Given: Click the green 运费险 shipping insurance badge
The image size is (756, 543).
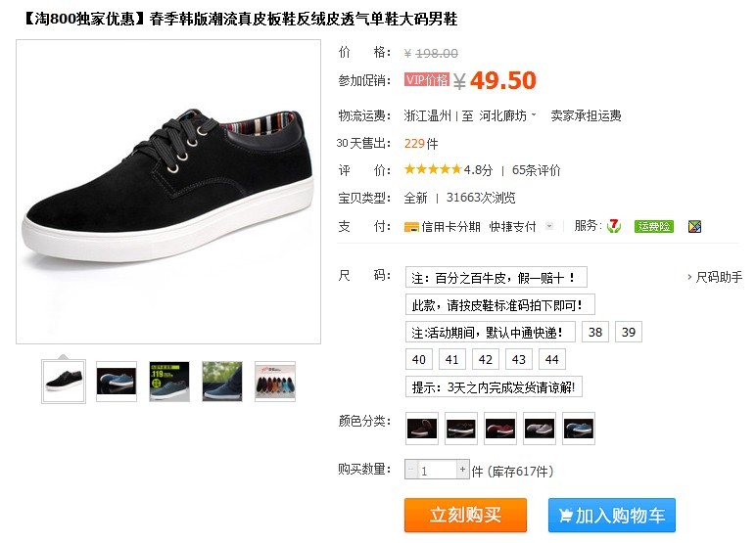Looking at the screenshot, I should (654, 226).
